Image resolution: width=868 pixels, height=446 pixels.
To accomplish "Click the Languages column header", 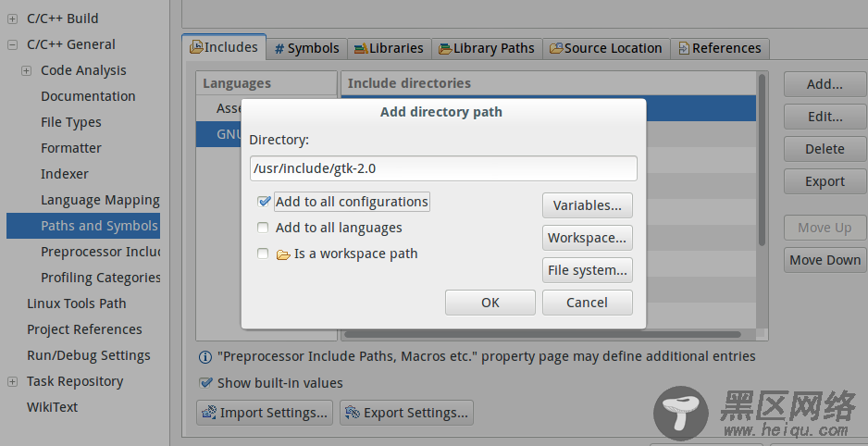I will pyautogui.click(x=267, y=83).
